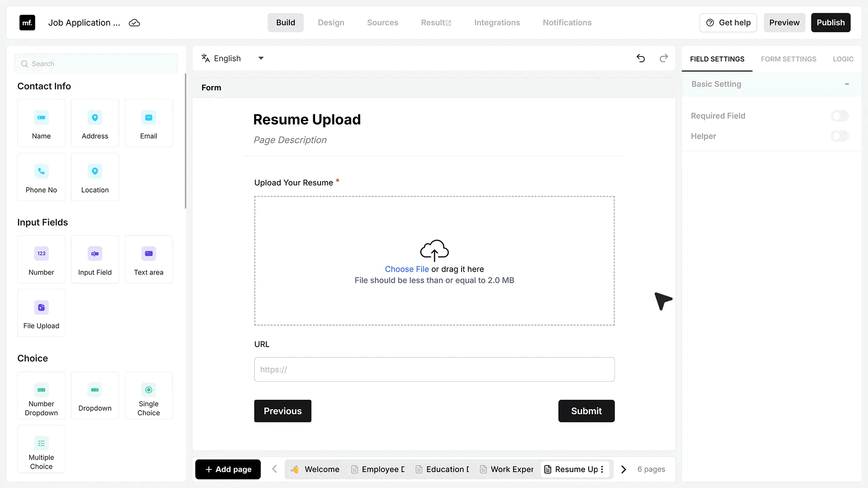Viewport: 868px width, 488px height.
Task: Collapse the Basic Setting section
Action: coord(847,84)
